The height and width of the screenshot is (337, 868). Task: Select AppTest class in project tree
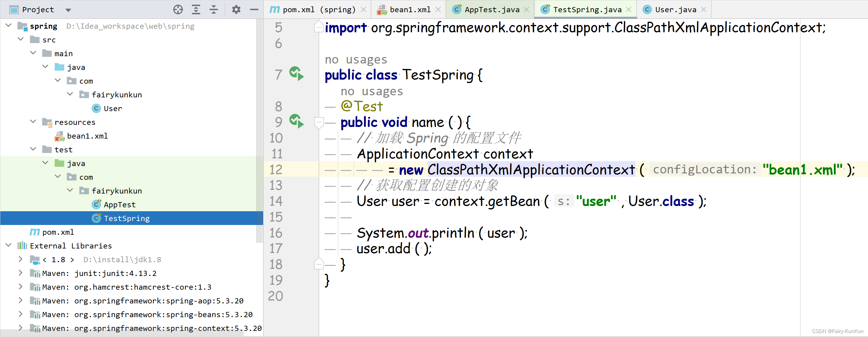113,205
